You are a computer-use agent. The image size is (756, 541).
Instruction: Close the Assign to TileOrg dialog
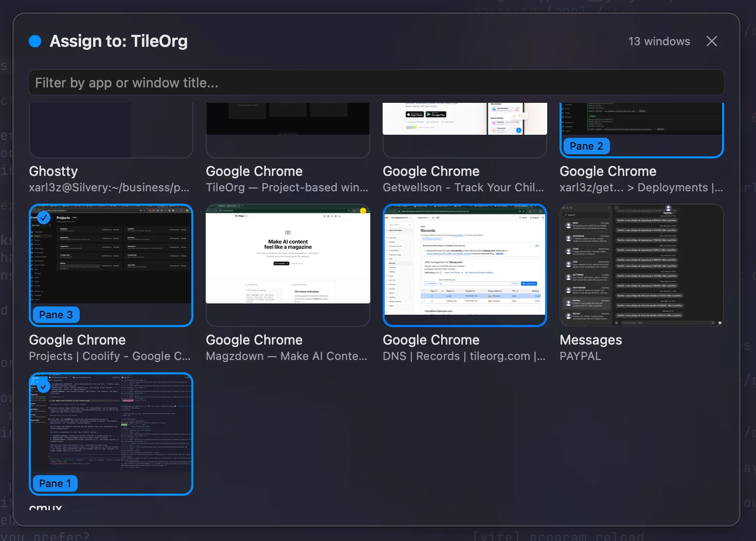pos(712,41)
